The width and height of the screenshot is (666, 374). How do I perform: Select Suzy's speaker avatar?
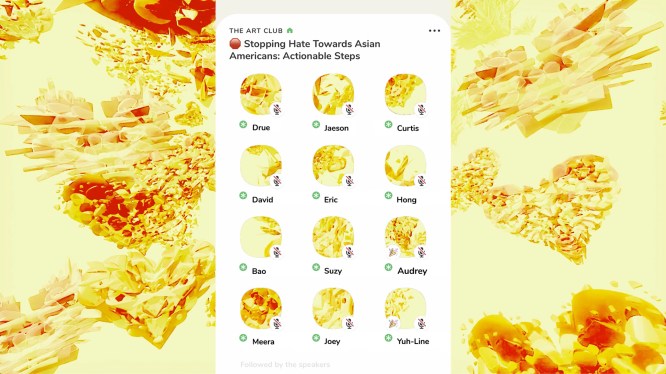pos(333,237)
